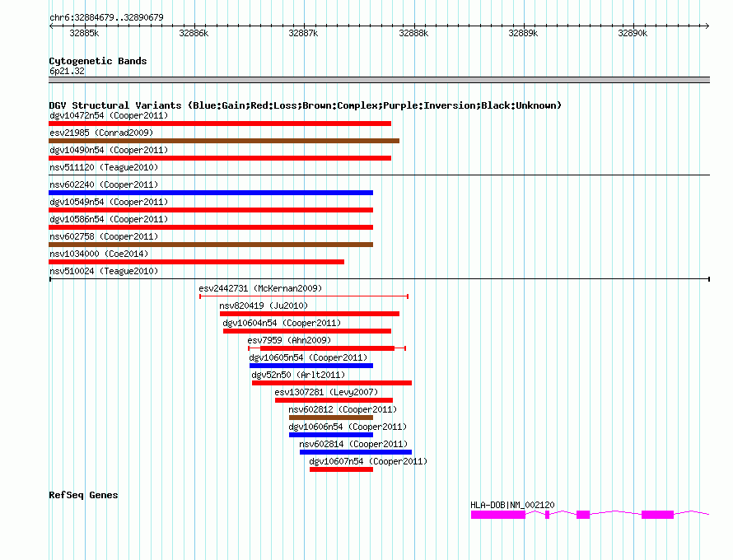This screenshot has width=733, height=560.
Task: Open nsv820419 (Ju2010) variant label
Action: (264, 306)
